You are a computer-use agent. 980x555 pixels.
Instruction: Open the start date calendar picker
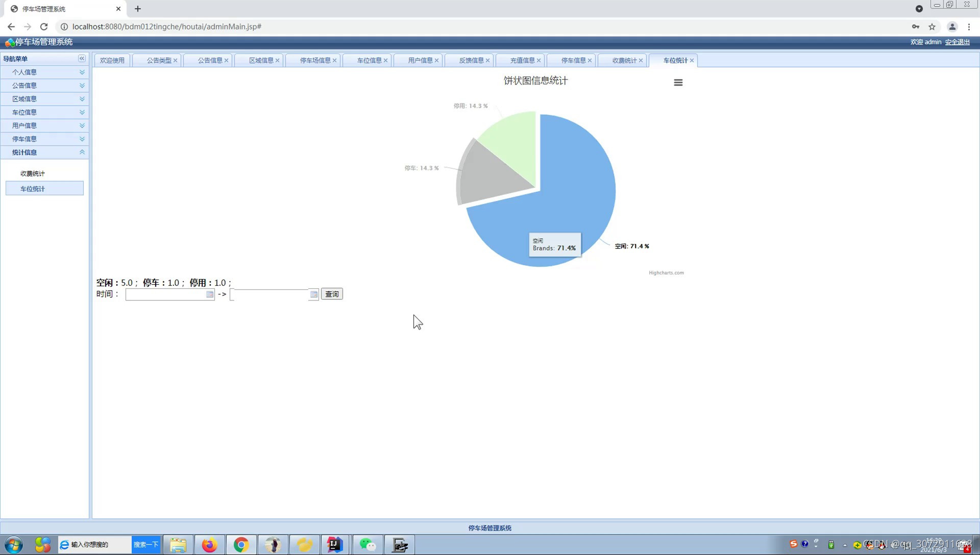[210, 294]
